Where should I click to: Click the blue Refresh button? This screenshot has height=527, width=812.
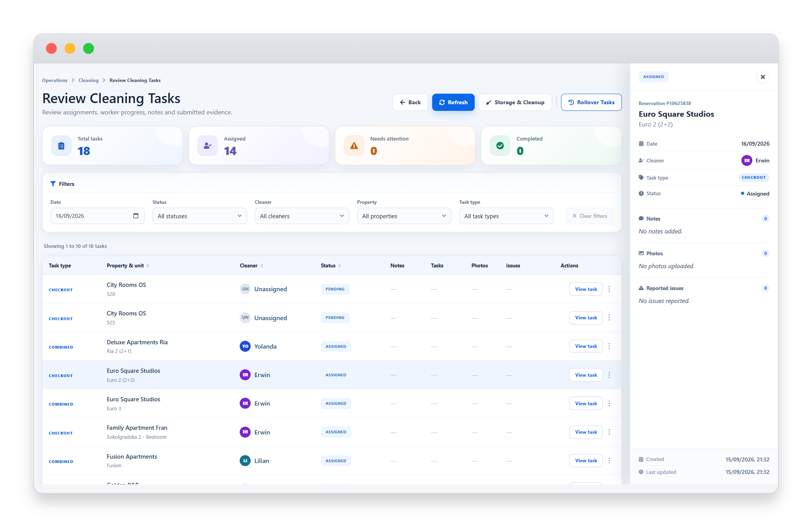(x=453, y=102)
